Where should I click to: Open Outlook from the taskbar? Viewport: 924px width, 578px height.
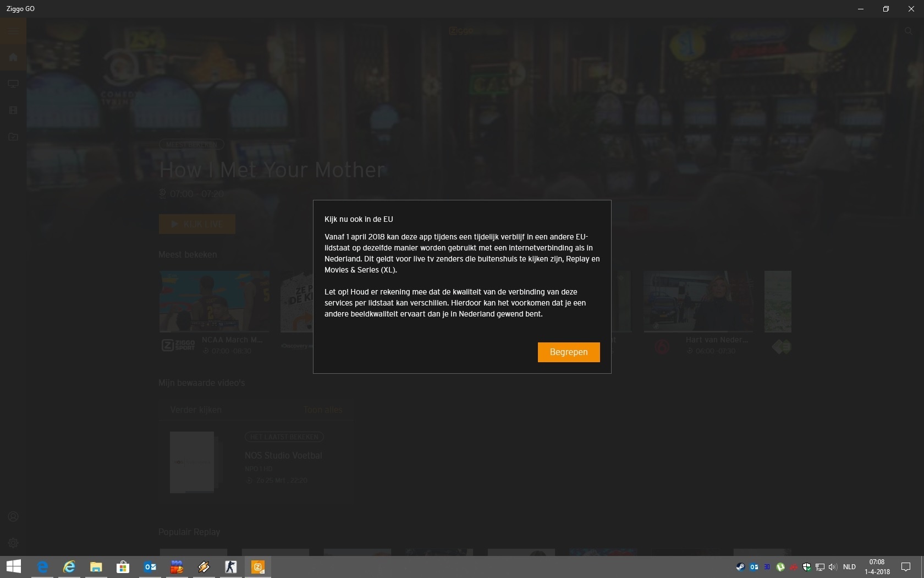coord(150,566)
